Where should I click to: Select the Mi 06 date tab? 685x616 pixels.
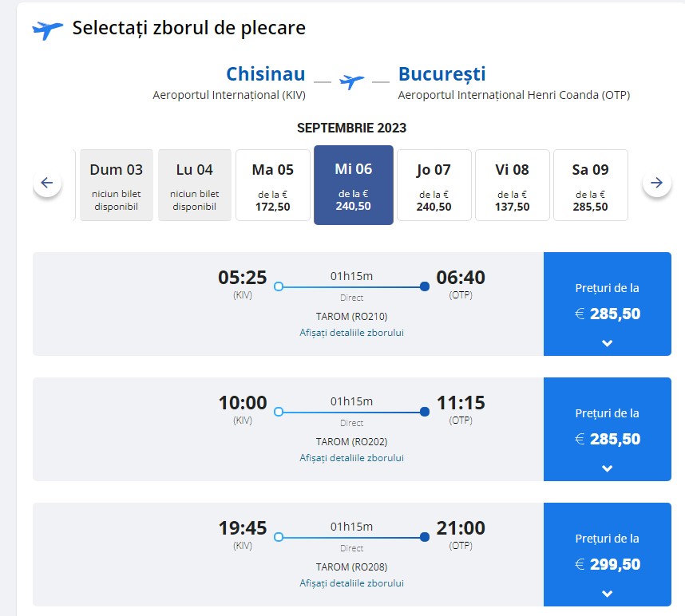[354, 184]
